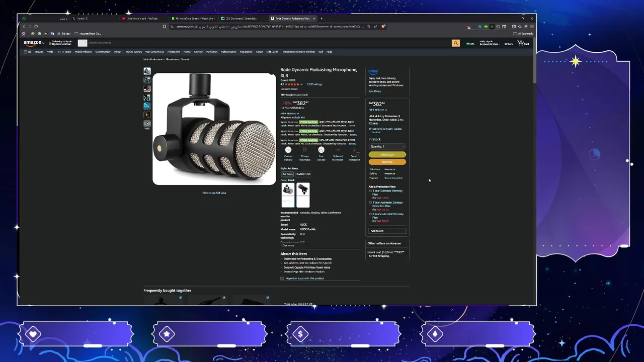Open the Mobile Phones nav item

(84, 52)
